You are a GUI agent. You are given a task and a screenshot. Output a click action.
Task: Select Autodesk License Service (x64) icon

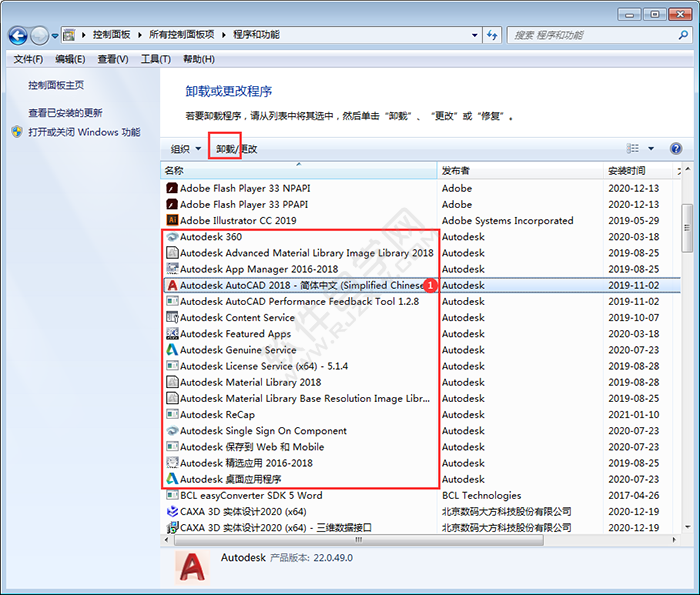point(172,366)
